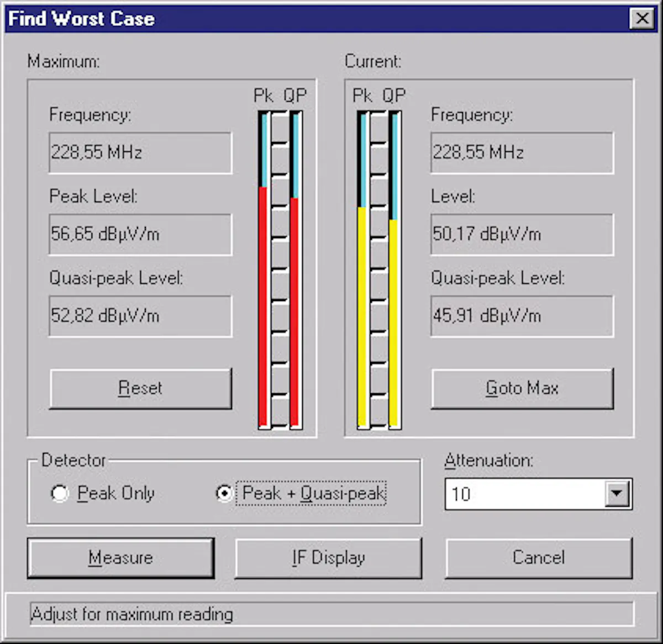663x644 pixels.
Task: Click the Quasi-peak Level field showing 52,82 dBµV/m
Action: pyautogui.click(x=140, y=316)
